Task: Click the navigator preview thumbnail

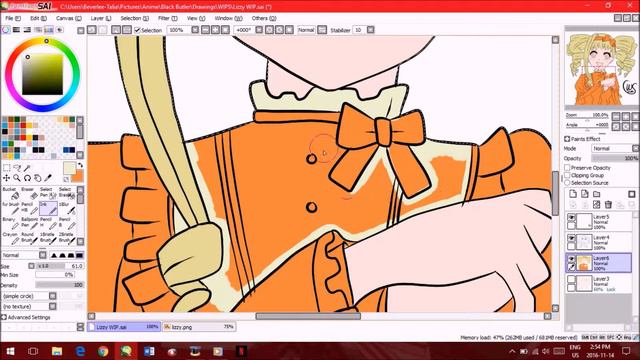Action: tap(601, 68)
